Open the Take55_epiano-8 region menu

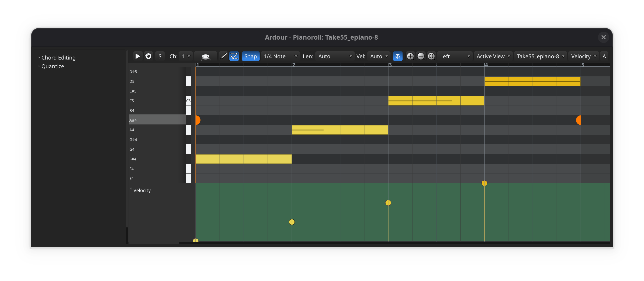(x=540, y=56)
